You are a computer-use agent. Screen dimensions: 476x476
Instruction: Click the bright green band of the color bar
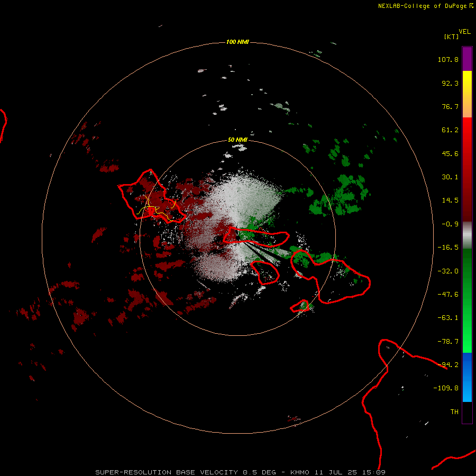coord(467,300)
